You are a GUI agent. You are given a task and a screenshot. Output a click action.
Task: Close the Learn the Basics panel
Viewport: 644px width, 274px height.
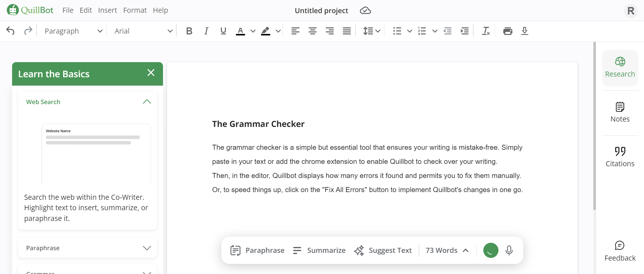tap(151, 73)
